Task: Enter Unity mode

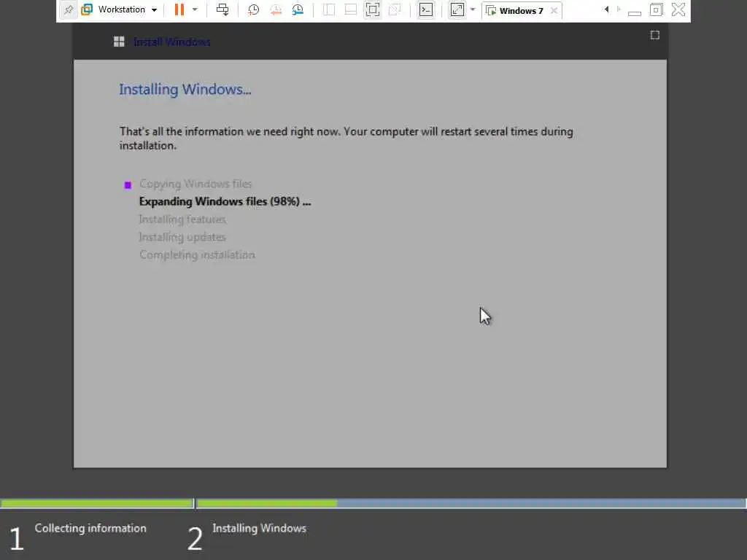Action: click(395, 9)
